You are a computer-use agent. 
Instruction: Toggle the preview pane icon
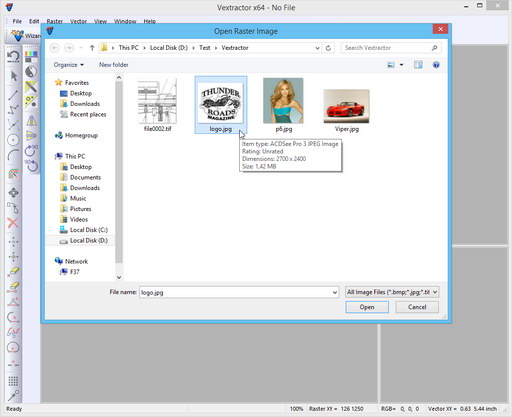pyautogui.click(x=418, y=65)
